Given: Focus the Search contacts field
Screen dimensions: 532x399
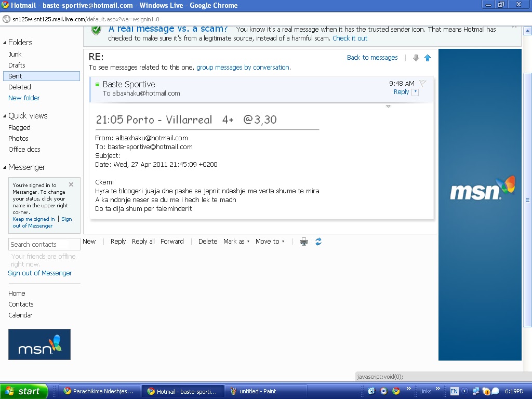Looking at the screenshot, I should click(x=44, y=244).
